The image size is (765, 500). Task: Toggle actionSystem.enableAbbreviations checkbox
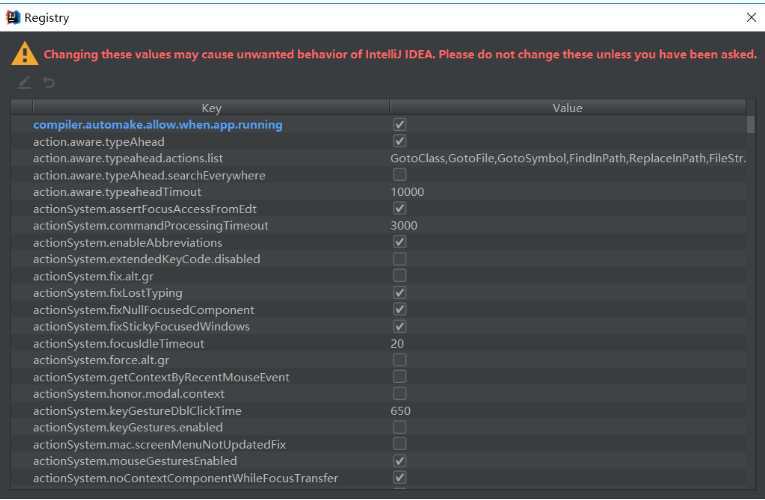(x=400, y=242)
